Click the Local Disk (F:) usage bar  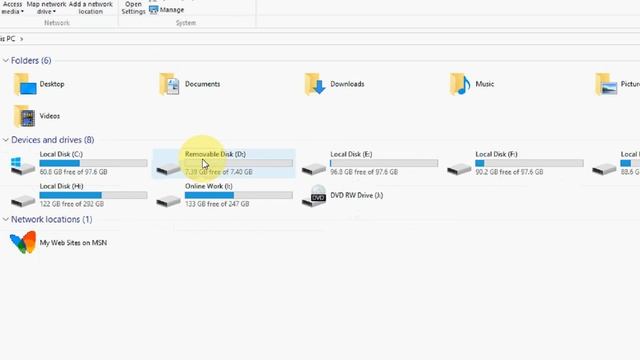[x=529, y=163]
